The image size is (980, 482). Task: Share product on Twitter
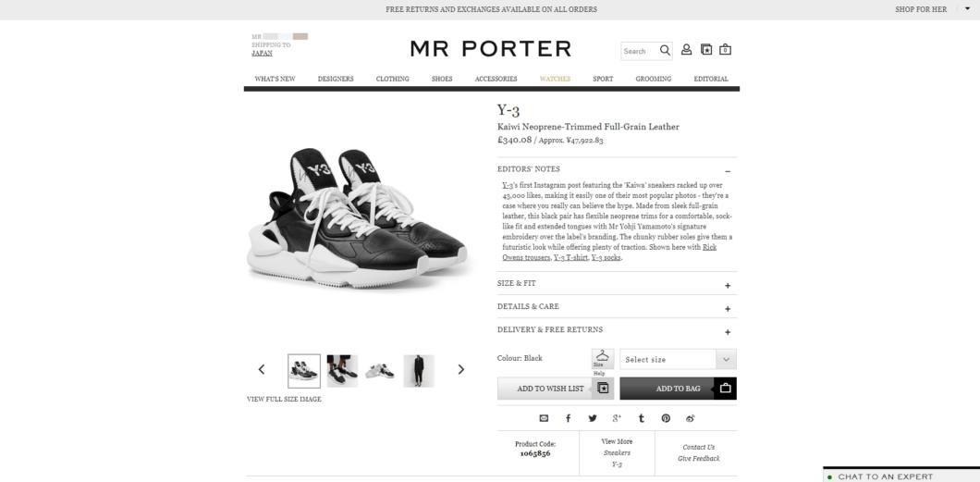593,418
